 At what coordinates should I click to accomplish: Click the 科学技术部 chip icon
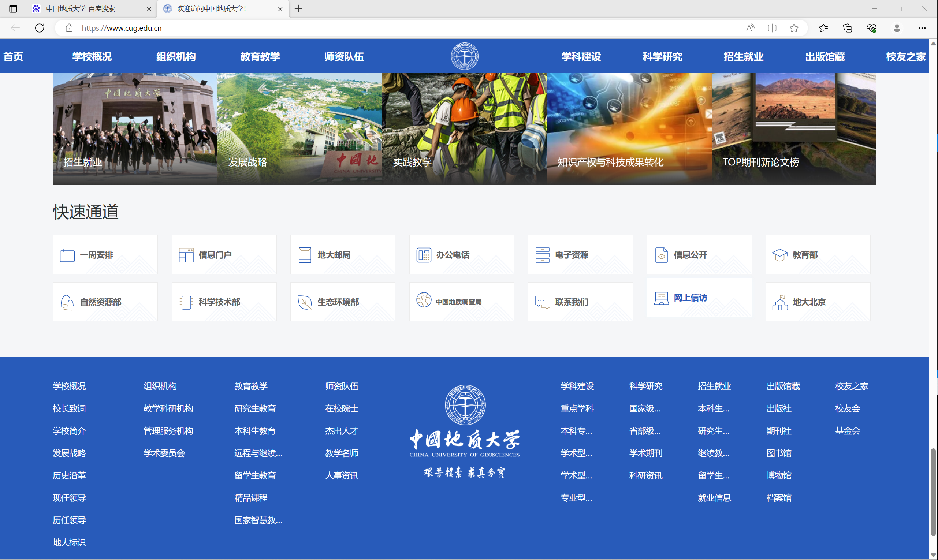tap(186, 302)
